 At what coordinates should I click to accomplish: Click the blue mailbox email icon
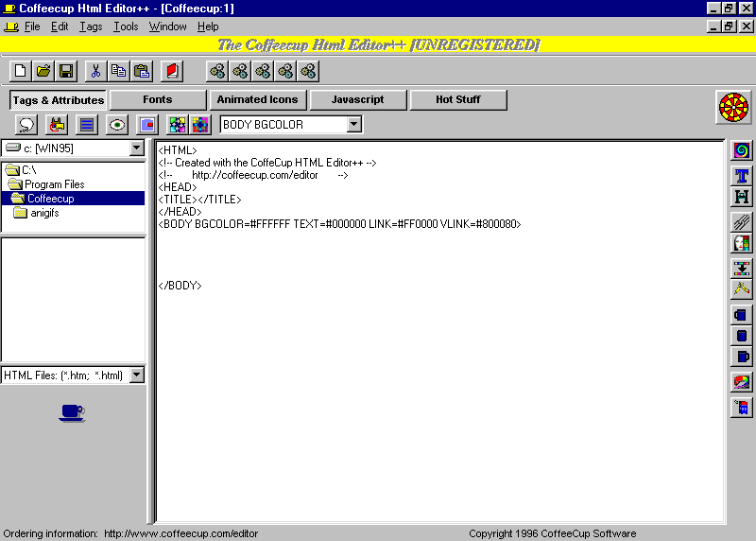tap(741, 408)
